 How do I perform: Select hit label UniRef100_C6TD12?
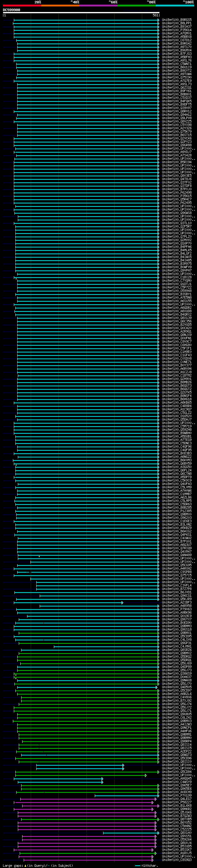[176, 40]
